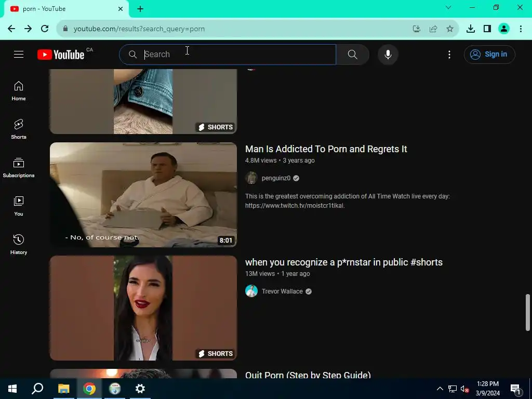532x399 pixels.
Task: Click the YouTube logo
Action: point(61,55)
